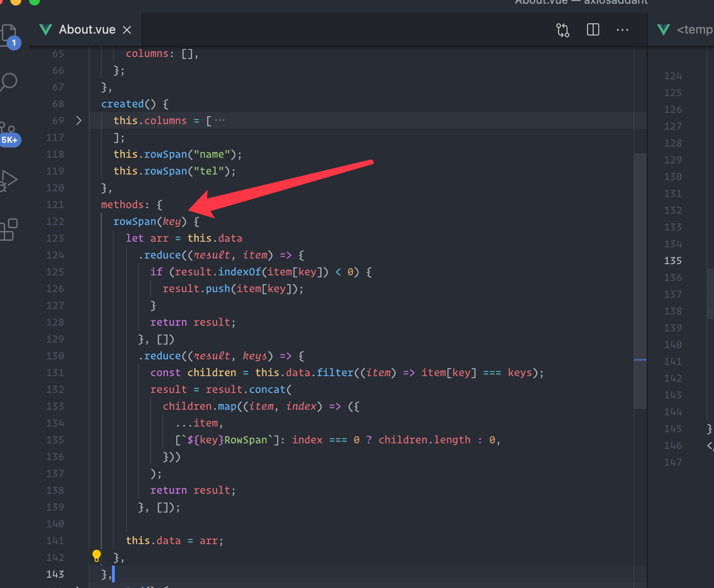Image resolution: width=714 pixels, height=588 pixels.
Task: Click children.map((item, index) line
Action: [261, 406]
